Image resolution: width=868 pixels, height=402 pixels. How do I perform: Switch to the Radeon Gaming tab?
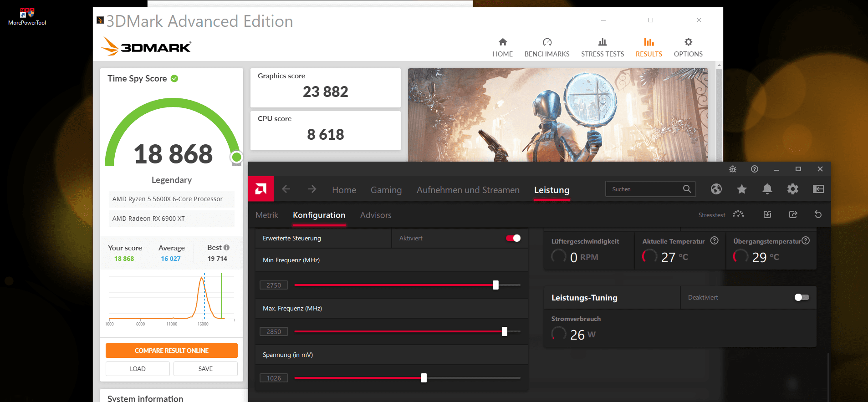tap(386, 190)
